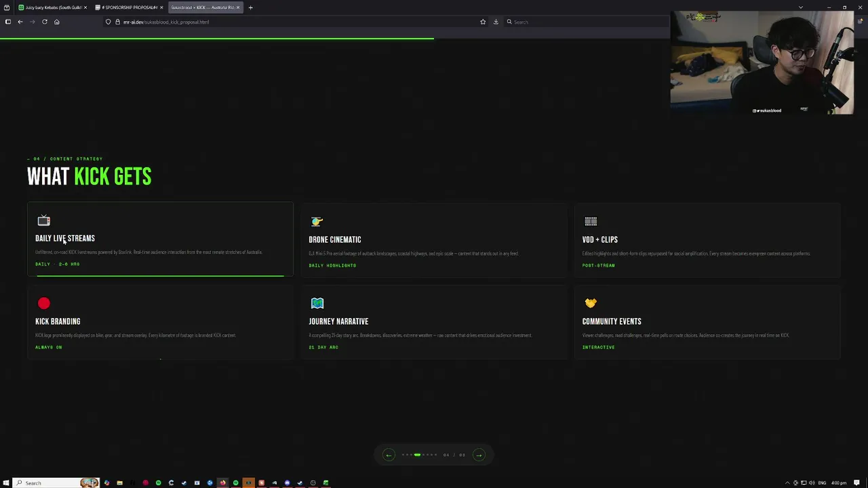Switch to Sponsorship Proposal browser tab
The height and width of the screenshot is (488, 868).
tap(127, 7)
